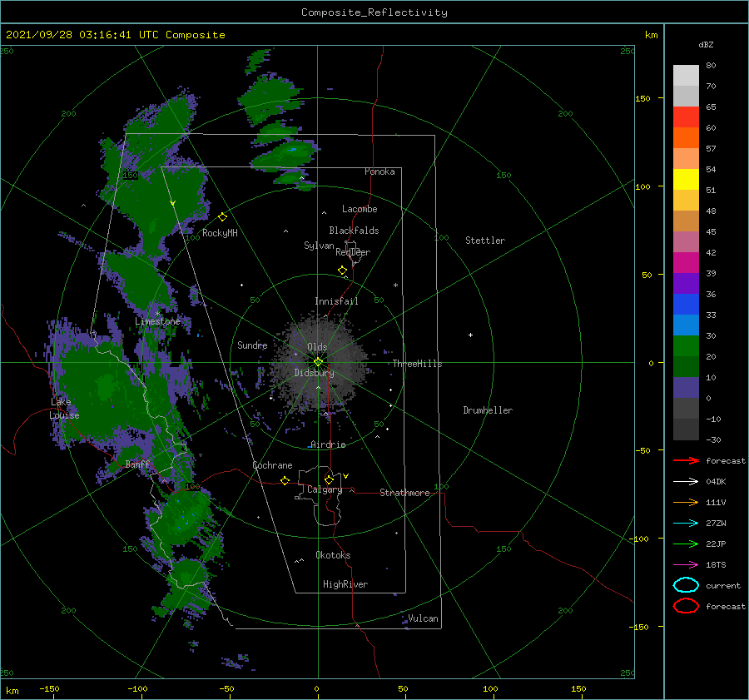
Task: Click the Didsbury label
Action: tap(314, 373)
